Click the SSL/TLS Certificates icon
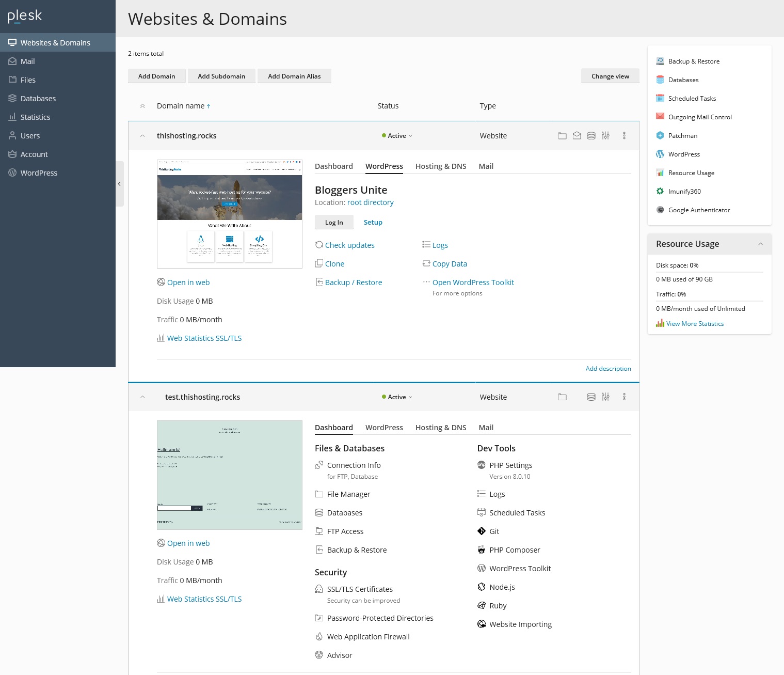This screenshot has height=675, width=784. tap(319, 589)
